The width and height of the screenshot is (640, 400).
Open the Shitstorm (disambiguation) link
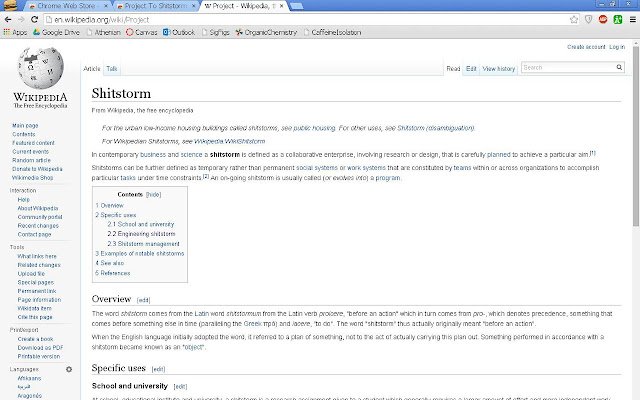(x=436, y=128)
